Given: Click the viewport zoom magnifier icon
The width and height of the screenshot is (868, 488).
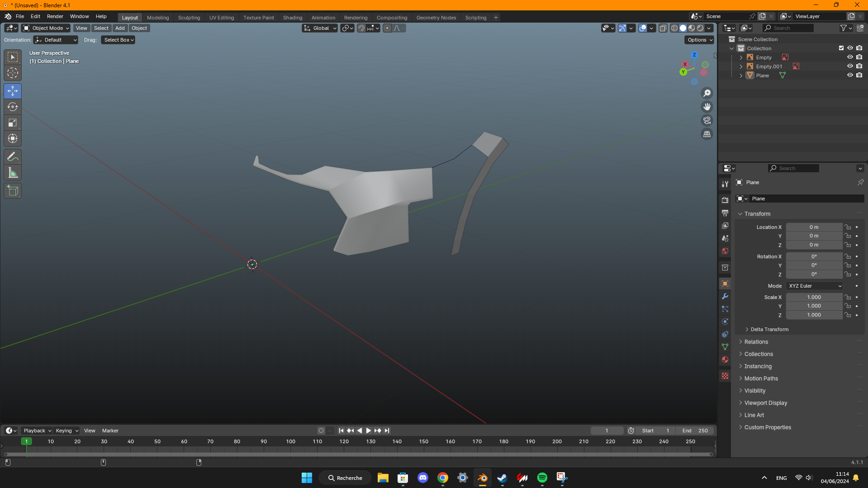Looking at the screenshot, I should (x=707, y=93).
